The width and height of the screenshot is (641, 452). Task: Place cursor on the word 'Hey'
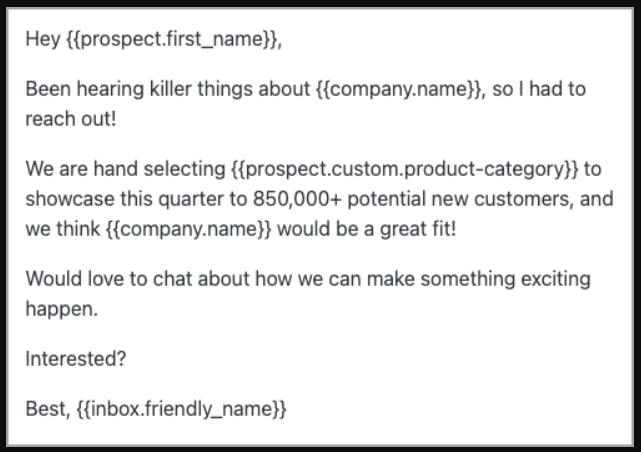(x=43, y=40)
